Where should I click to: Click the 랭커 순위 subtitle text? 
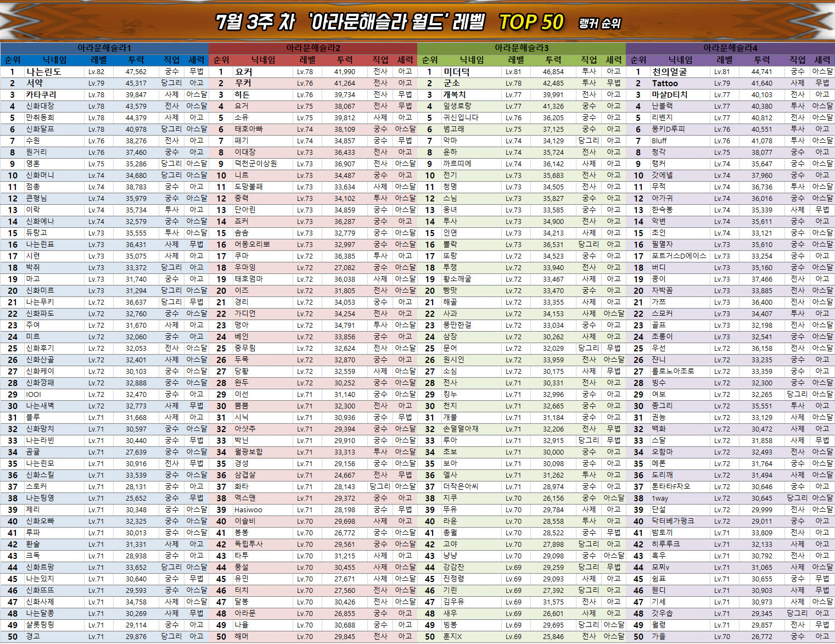coord(599,23)
